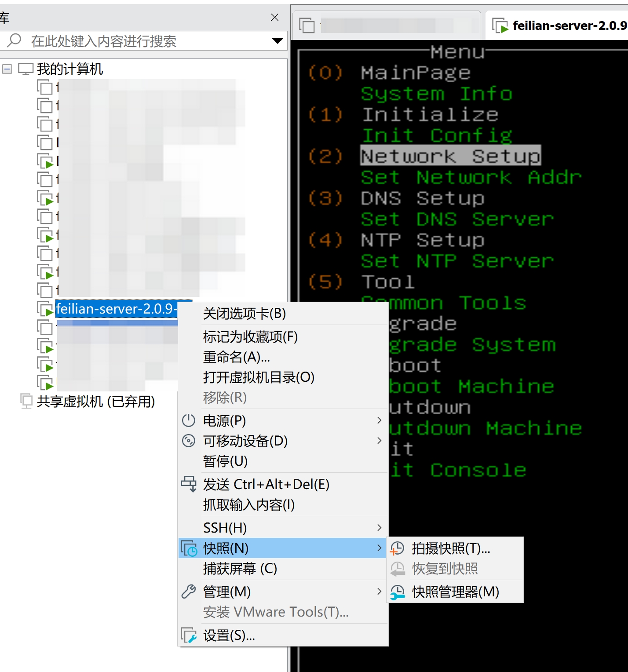
Task: Click 'DNS Setup' in the console menu
Action: pos(423,198)
